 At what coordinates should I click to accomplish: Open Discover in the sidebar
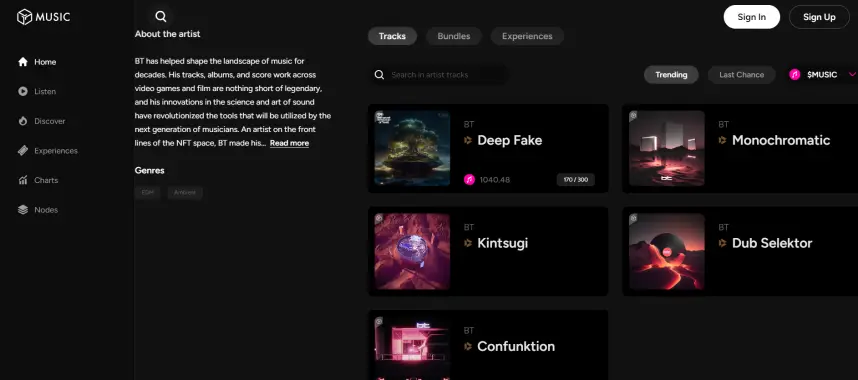[50, 121]
